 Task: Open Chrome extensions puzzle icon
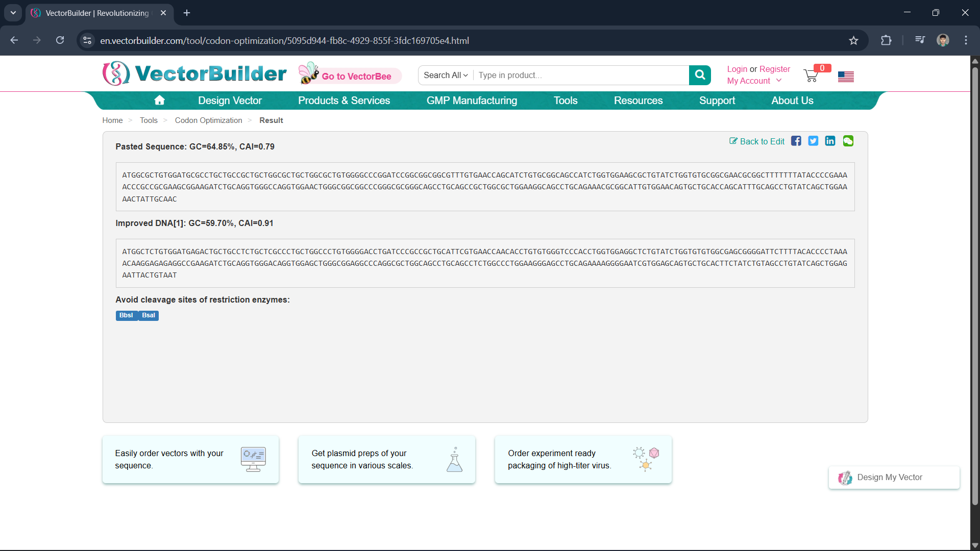[886, 40]
